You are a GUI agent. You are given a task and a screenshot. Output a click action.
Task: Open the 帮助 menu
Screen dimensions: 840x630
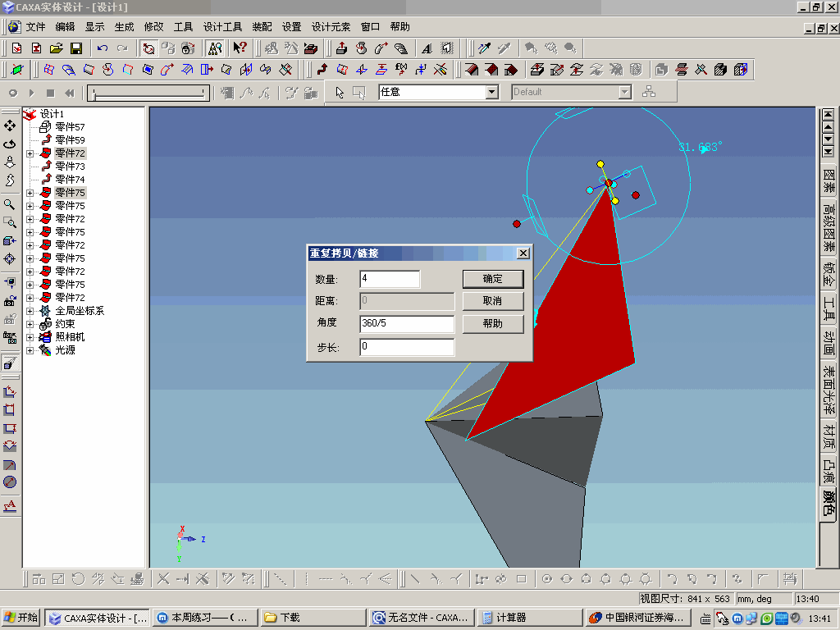(x=399, y=27)
